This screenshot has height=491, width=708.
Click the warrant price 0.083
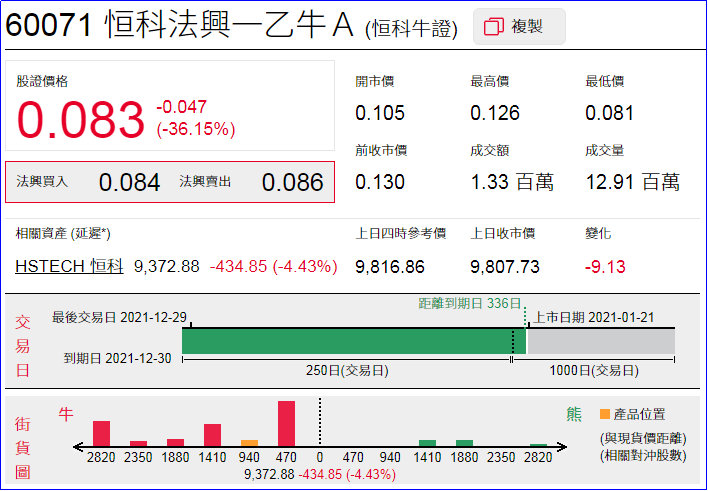pyautogui.click(x=80, y=120)
